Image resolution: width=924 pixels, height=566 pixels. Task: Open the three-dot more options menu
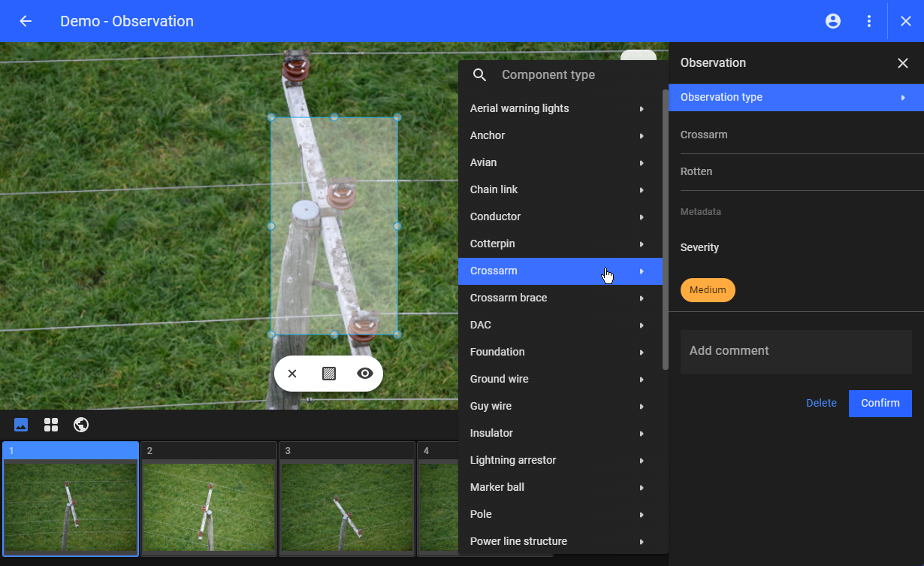click(869, 21)
